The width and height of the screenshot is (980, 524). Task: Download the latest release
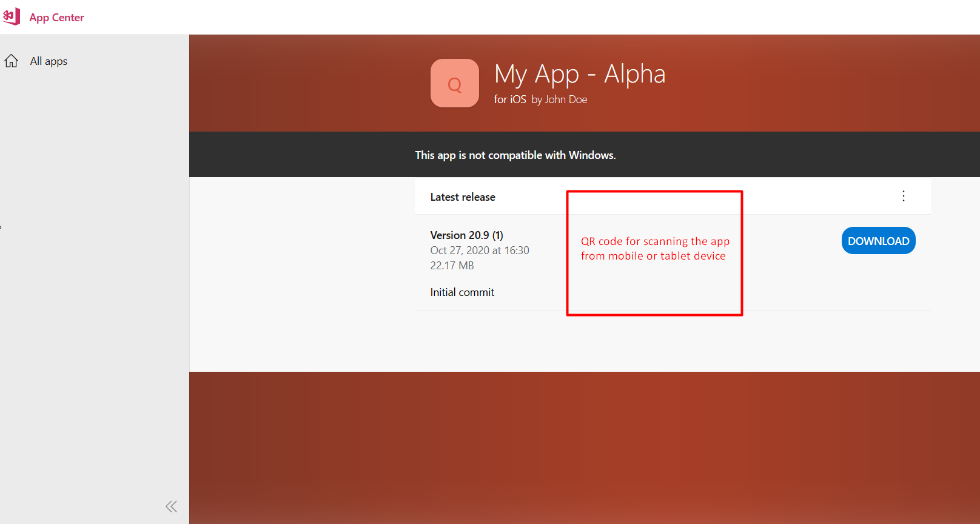[x=879, y=241]
